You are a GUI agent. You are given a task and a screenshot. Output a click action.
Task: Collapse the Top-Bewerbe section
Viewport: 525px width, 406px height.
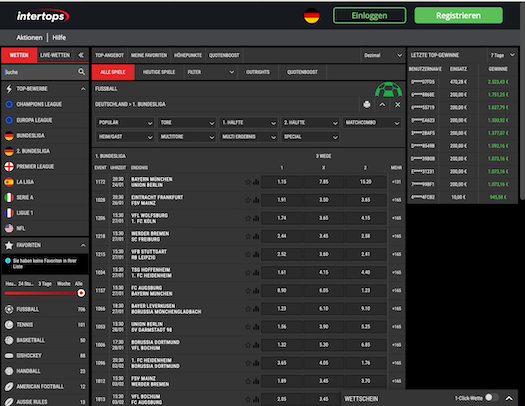[x=83, y=89]
